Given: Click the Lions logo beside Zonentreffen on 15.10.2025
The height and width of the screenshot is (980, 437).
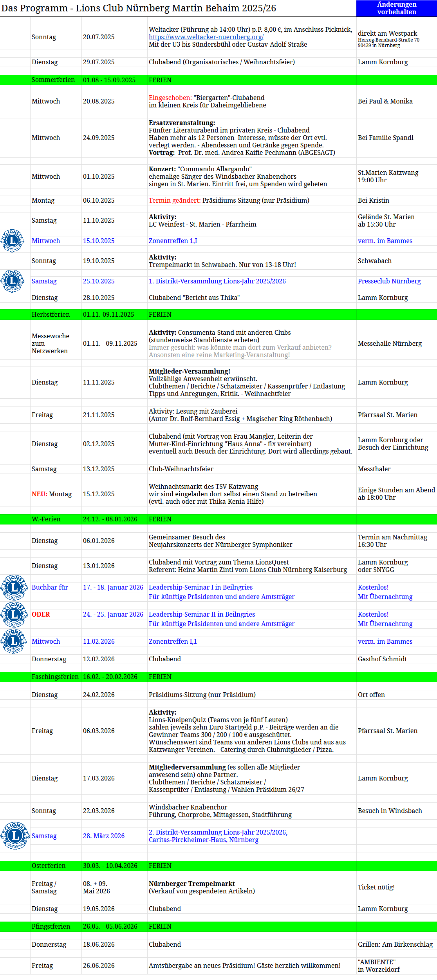Looking at the screenshot, I should pos(13,241).
